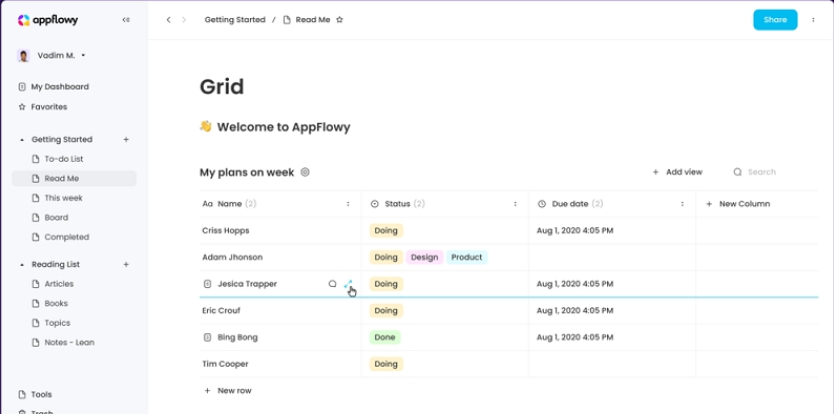This screenshot has height=414, width=834.
Task: Select the Read Me page in sidebar
Action: point(74,178)
